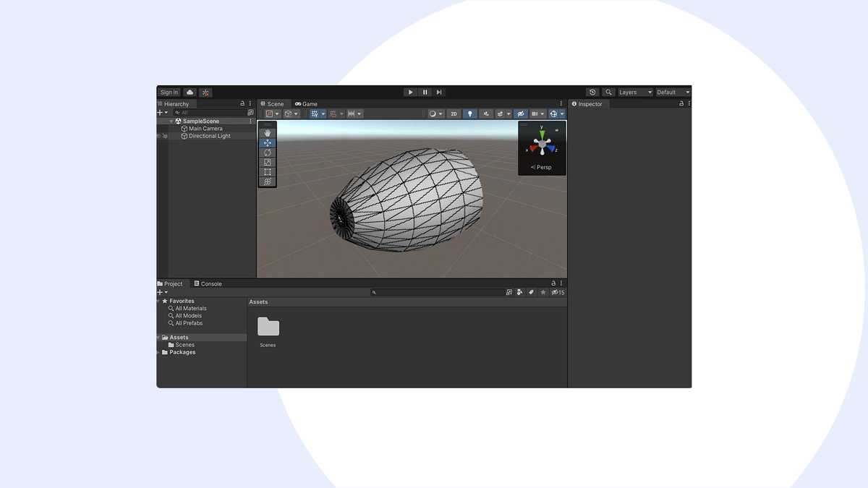
Task: Open the global search magnifier
Action: point(609,93)
